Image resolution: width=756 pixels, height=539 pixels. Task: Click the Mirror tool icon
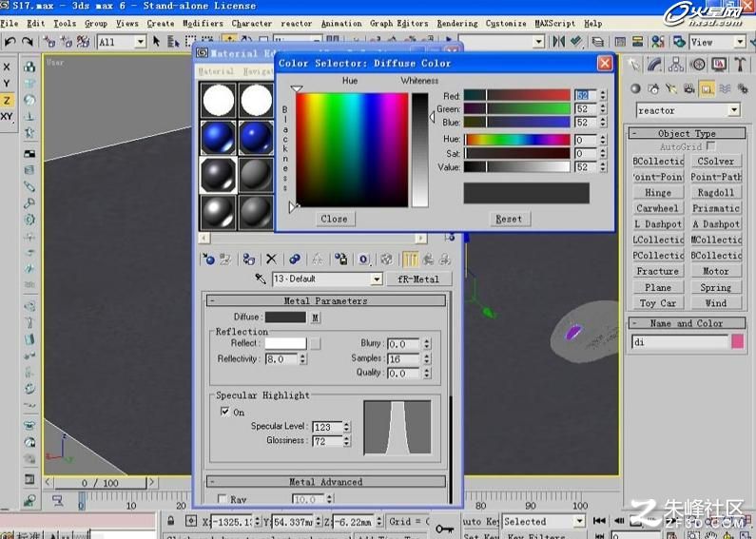click(x=558, y=42)
